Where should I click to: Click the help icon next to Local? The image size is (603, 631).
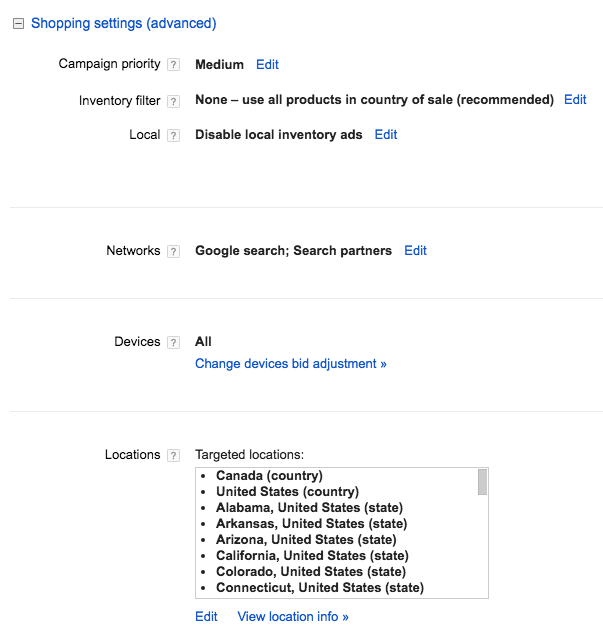coord(173,135)
